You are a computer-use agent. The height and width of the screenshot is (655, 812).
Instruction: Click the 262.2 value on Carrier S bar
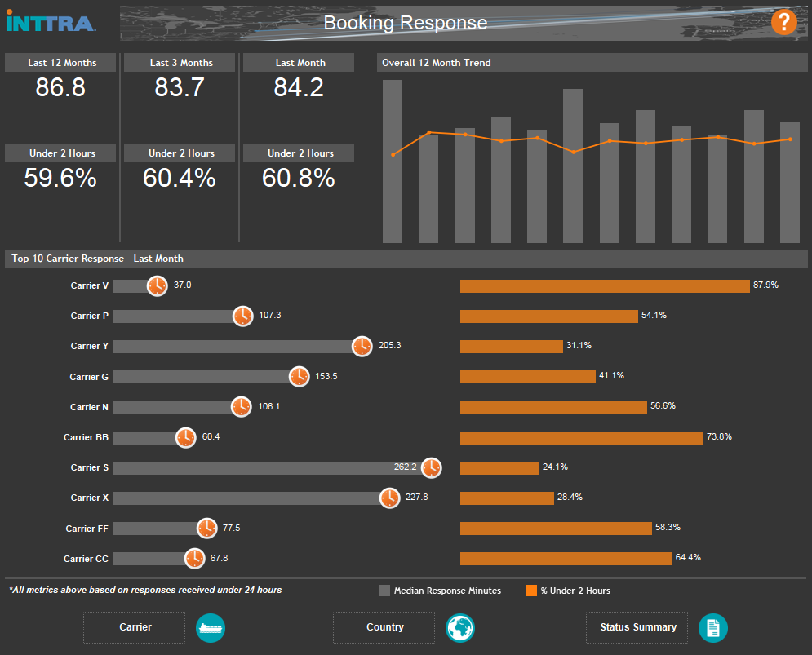(405, 467)
